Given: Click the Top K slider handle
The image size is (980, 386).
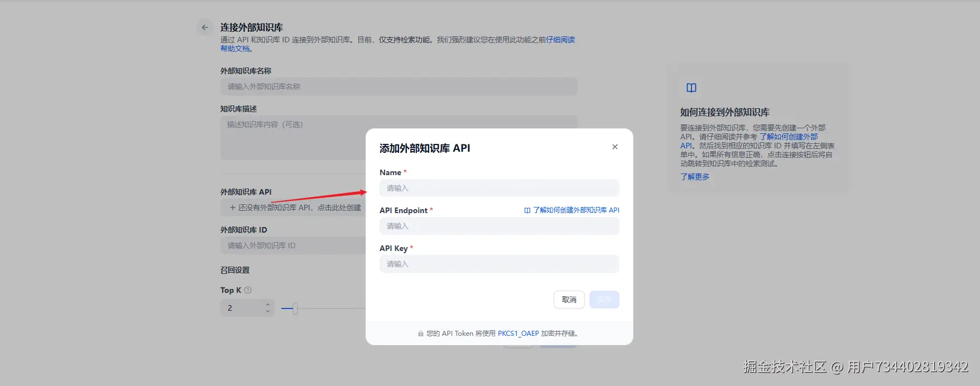Looking at the screenshot, I should pos(295,308).
